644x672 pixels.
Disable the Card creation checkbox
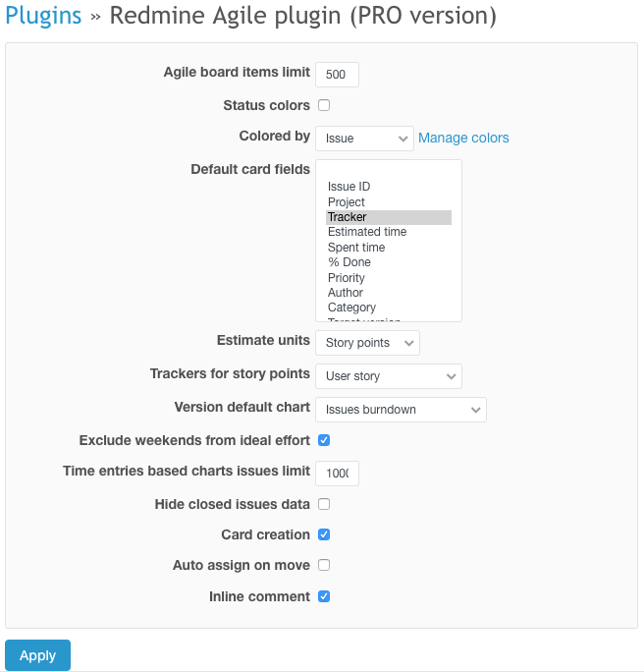[324, 534]
